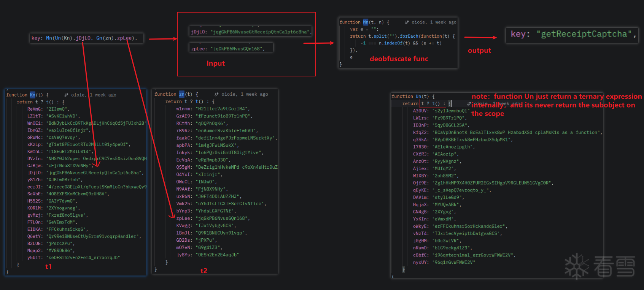Click the boxed 't ? t() :' ternary expression
This screenshot has height=290, width=644.
coord(433,103)
